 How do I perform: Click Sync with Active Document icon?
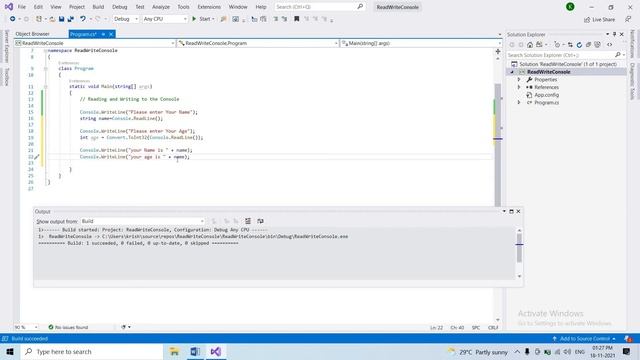point(570,44)
